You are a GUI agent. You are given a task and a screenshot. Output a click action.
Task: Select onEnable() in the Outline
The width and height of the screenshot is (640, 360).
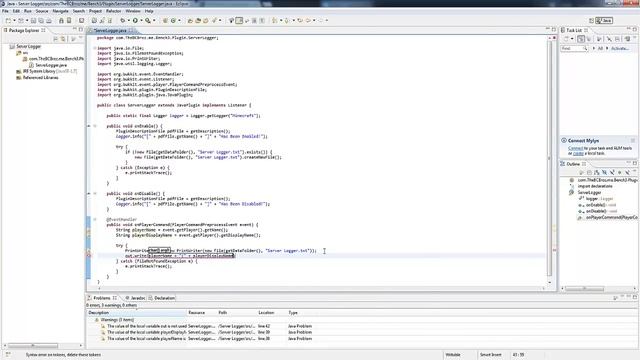tap(597, 205)
